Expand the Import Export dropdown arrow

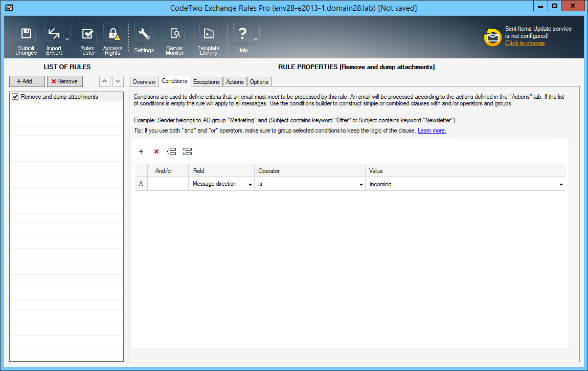coord(67,39)
